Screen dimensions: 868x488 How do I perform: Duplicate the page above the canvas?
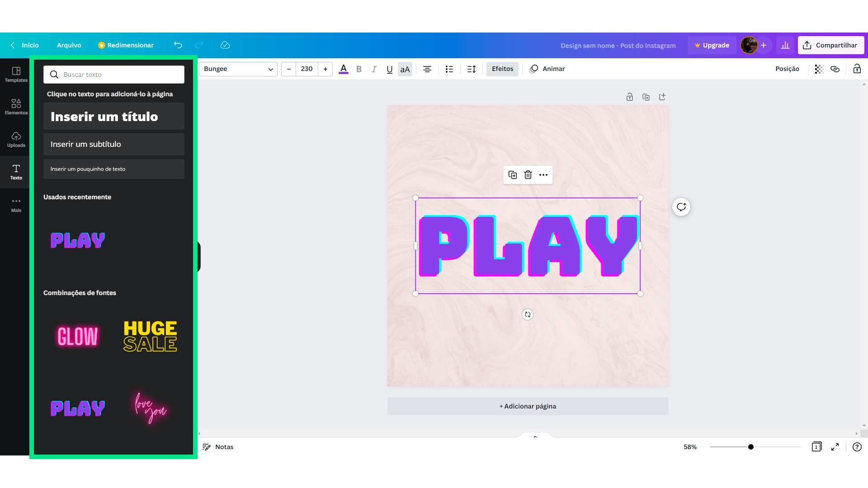click(646, 97)
